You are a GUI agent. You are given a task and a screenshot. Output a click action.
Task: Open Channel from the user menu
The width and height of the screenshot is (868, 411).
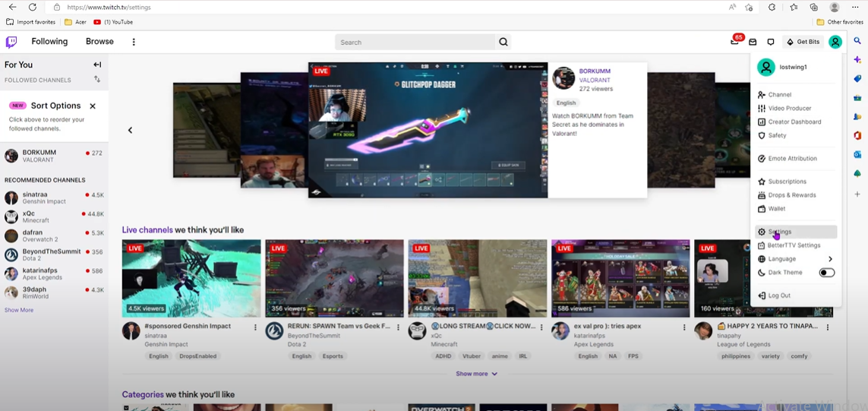tap(796, 95)
